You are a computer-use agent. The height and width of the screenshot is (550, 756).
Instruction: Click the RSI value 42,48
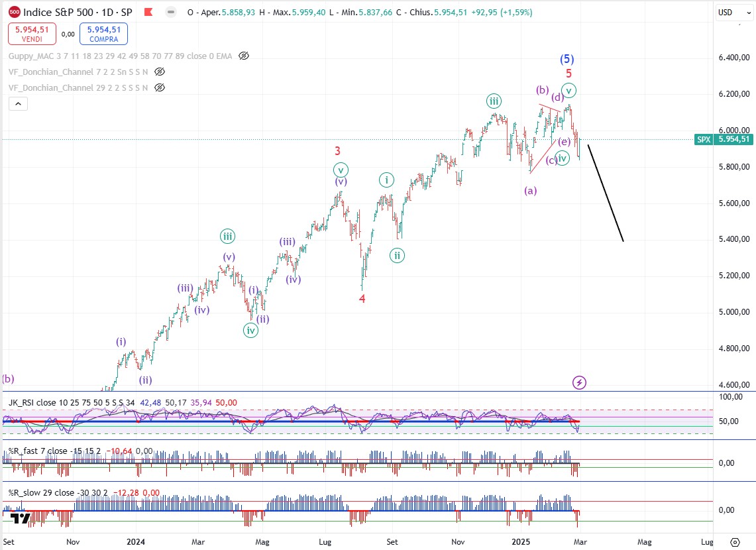pos(150,402)
